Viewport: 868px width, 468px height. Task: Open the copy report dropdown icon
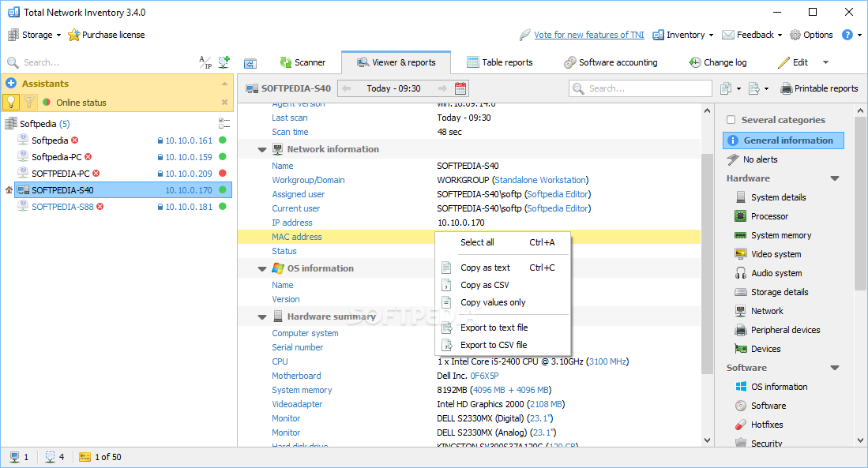pyautogui.click(x=730, y=88)
